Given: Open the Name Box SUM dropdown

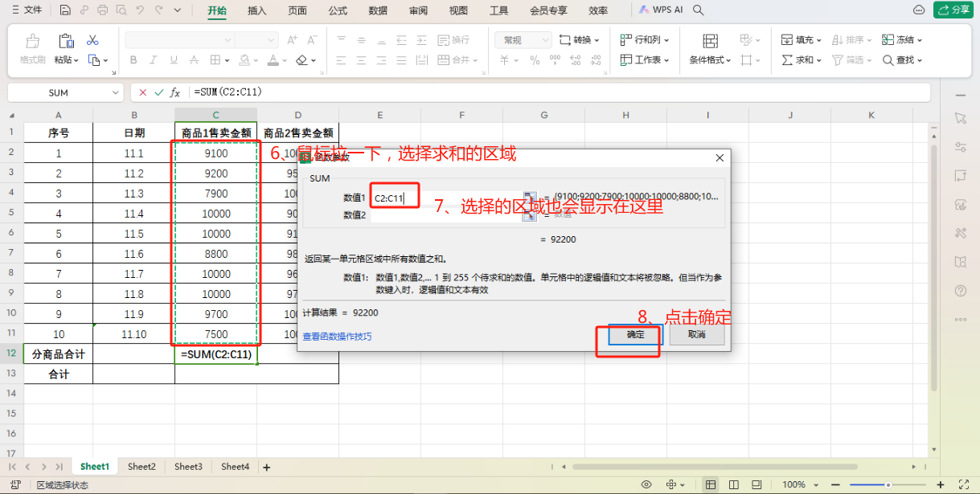Looking at the screenshot, I should coord(116,92).
